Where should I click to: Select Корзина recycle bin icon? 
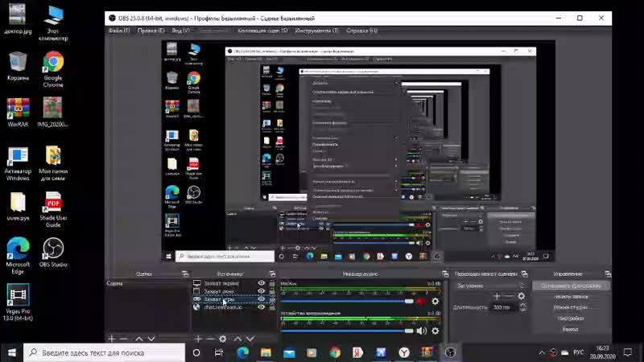pos(18,66)
